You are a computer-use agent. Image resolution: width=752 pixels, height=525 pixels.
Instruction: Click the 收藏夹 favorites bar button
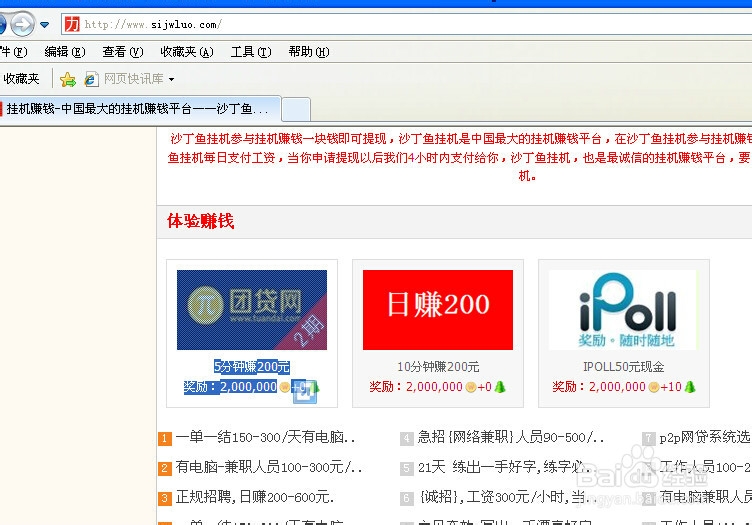21,79
